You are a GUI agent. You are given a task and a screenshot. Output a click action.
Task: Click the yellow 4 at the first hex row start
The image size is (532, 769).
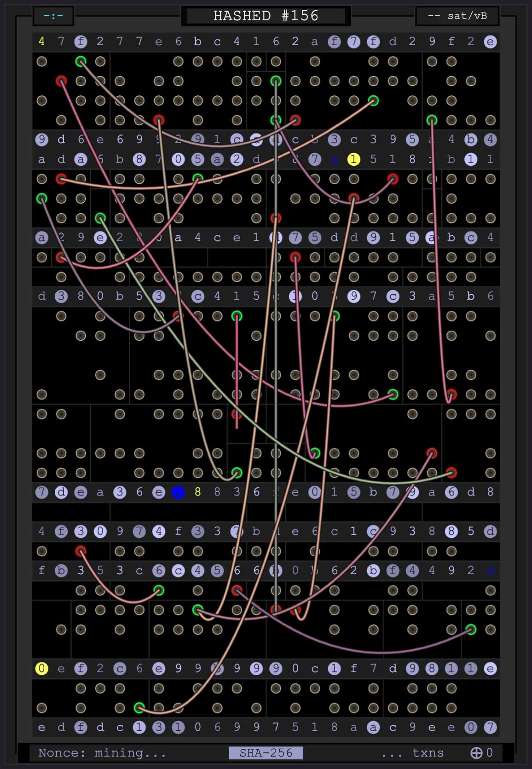coord(41,41)
